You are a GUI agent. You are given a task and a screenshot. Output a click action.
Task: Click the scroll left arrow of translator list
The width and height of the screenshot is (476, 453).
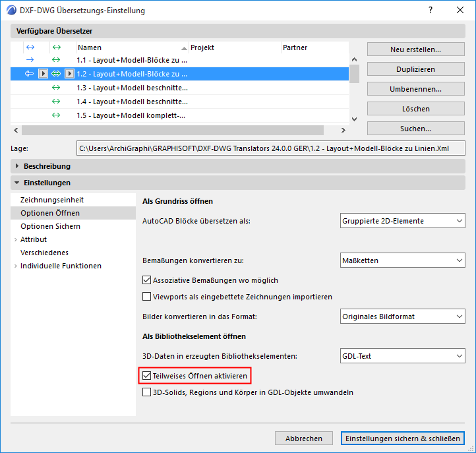pyautogui.click(x=16, y=131)
